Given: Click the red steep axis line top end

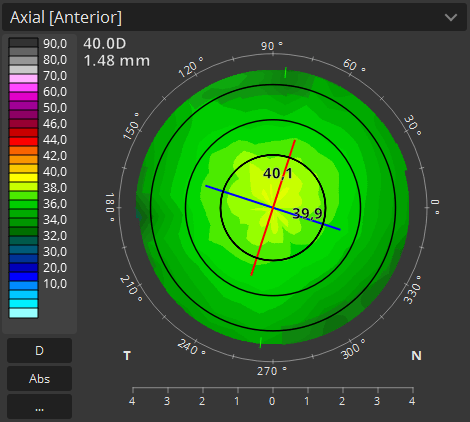Looking at the screenshot, I should click(295, 141).
